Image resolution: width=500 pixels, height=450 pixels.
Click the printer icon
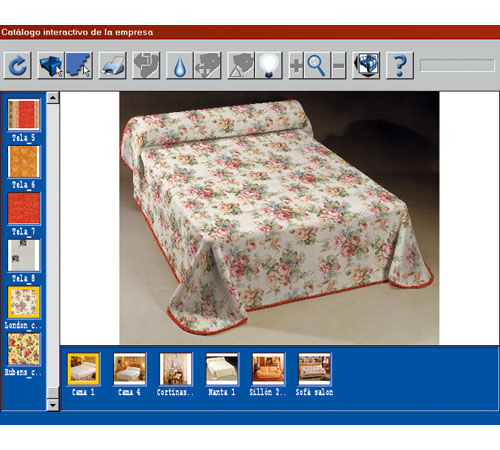[x=112, y=65]
